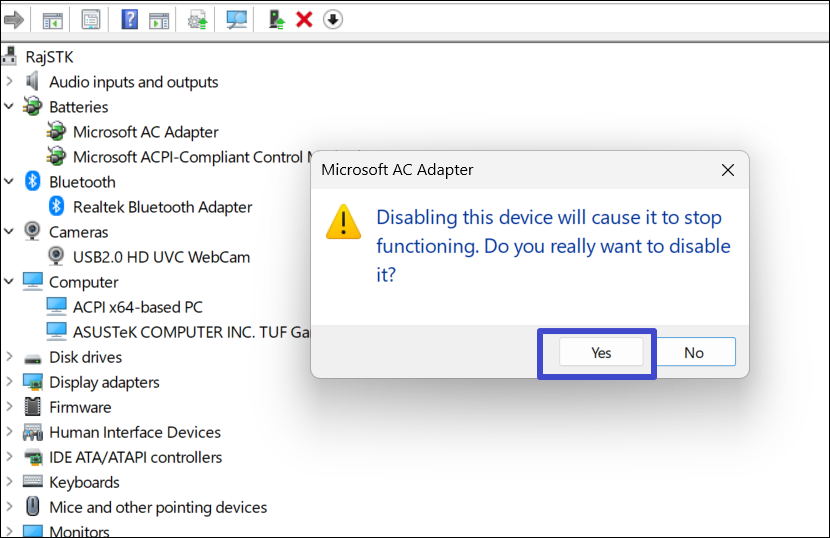Click No to cancel disabling
Viewport: 830px width, 538px height.
694,352
